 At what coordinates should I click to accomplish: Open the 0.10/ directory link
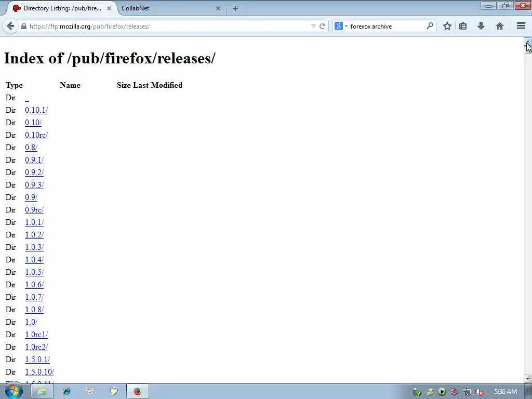[x=33, y=123]
